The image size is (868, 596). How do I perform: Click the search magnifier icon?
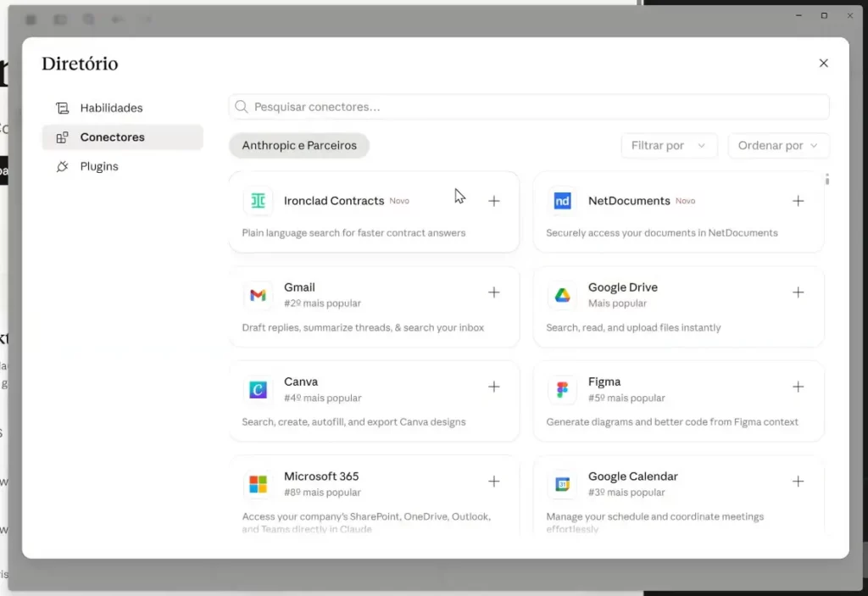(x=242, y=106)
